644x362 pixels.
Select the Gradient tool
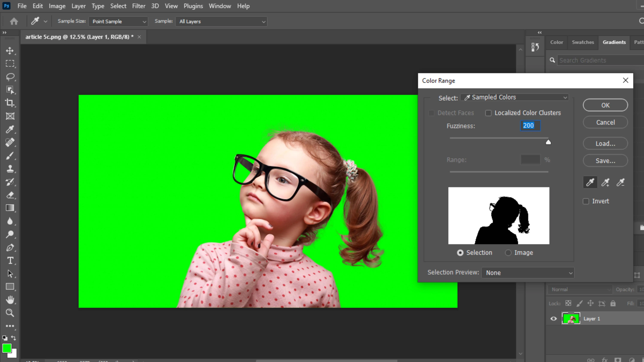coord(10,208)
